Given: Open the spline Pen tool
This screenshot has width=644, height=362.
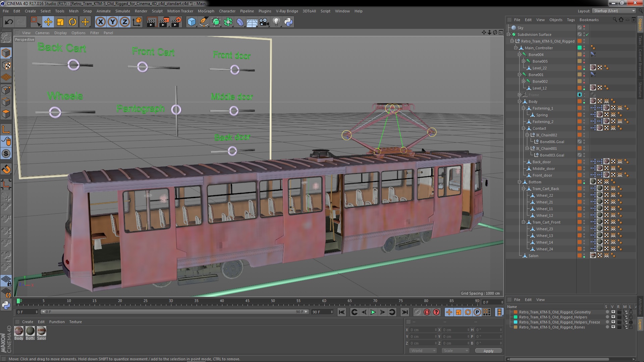Looking at the screenshot, I should click(204, 22).
